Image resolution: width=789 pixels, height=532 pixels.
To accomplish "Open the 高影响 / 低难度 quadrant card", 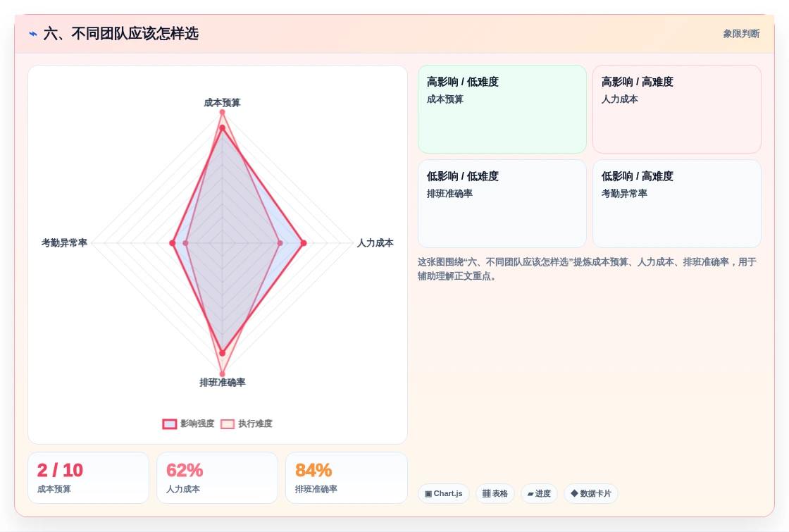I will (502, 109).
